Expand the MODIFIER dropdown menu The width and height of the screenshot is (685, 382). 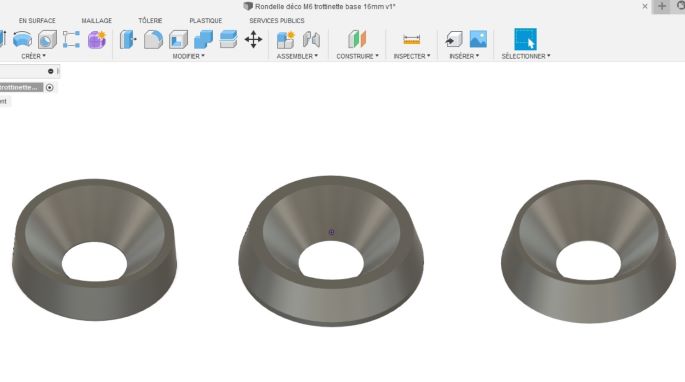coord(188,56)
